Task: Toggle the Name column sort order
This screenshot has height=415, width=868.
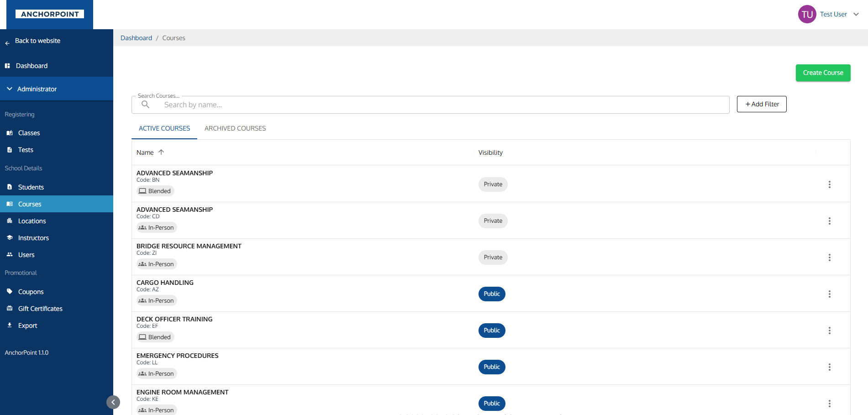Action: [162, 152]
